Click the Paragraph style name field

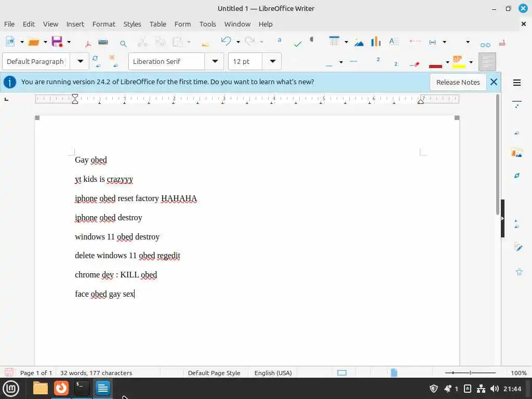point(36,61)
